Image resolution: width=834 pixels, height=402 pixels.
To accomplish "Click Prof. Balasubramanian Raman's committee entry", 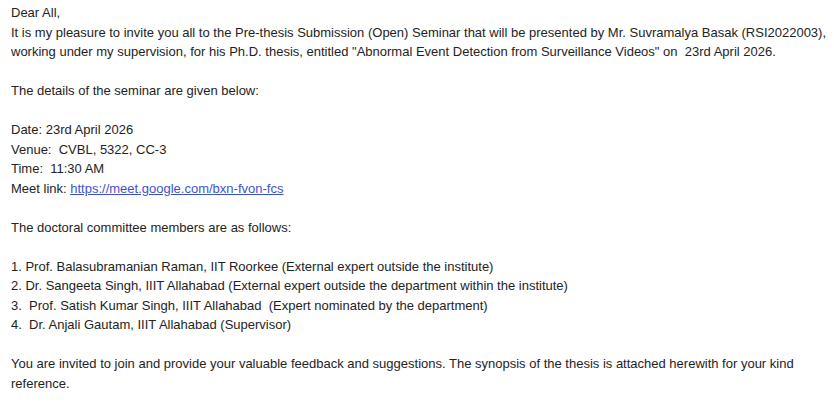I will coord(252,266).
